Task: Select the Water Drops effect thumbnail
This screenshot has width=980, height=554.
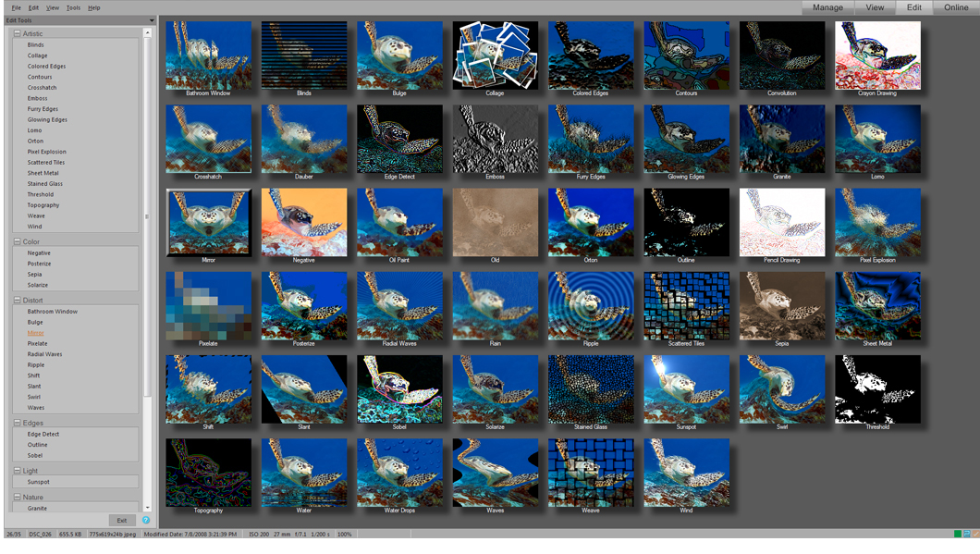Action: [399, 472]
